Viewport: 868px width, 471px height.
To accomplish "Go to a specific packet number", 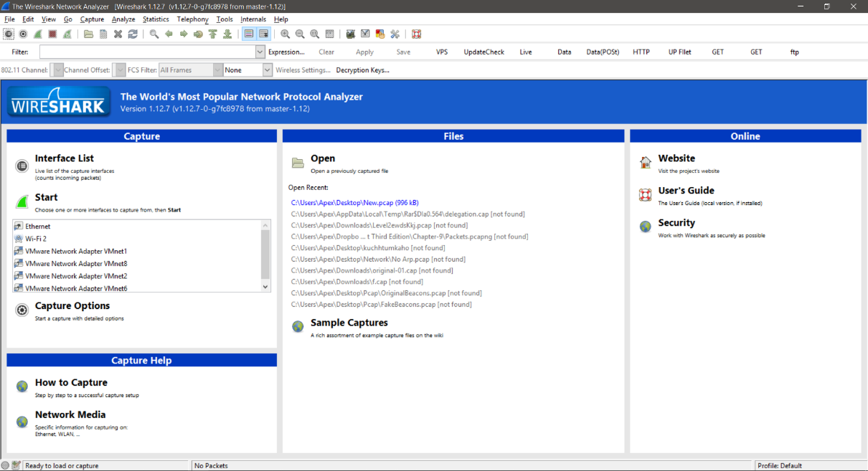I will coord(199,34).
